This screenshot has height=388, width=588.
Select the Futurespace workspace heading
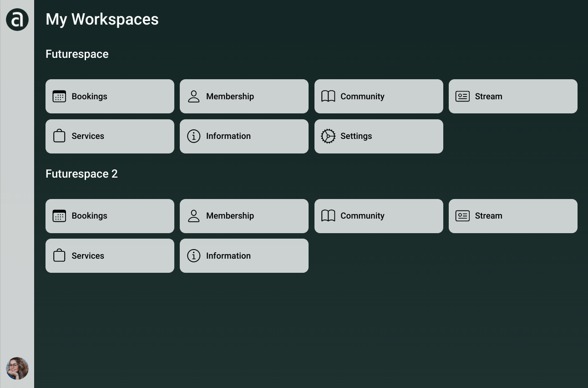(x=77, y=54)
